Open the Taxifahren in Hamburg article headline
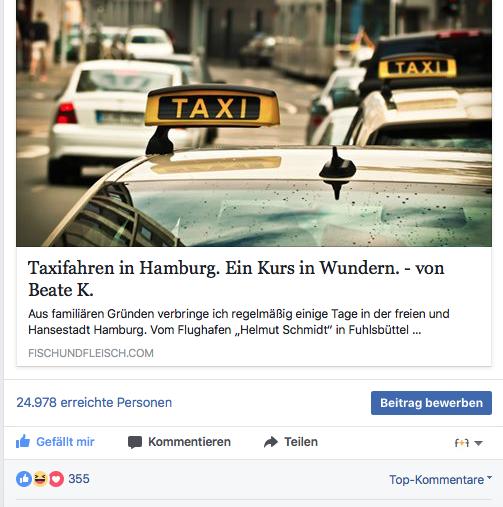This screenshot has width=503, height=507. 236,279
